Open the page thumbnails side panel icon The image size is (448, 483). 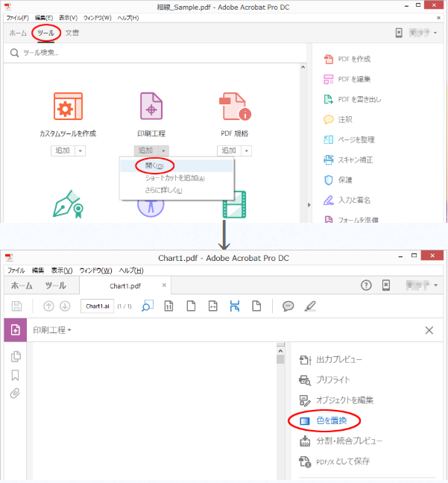(16, 356)
